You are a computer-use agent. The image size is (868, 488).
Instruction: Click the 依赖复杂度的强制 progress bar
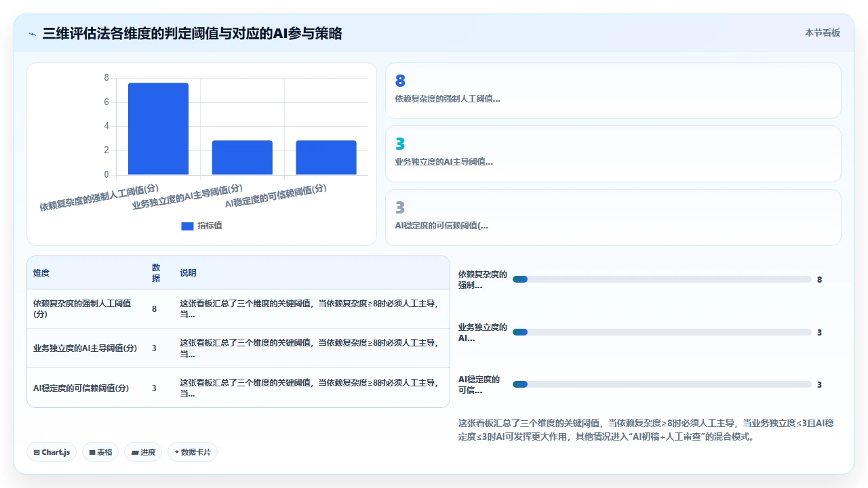click(662, 279)
